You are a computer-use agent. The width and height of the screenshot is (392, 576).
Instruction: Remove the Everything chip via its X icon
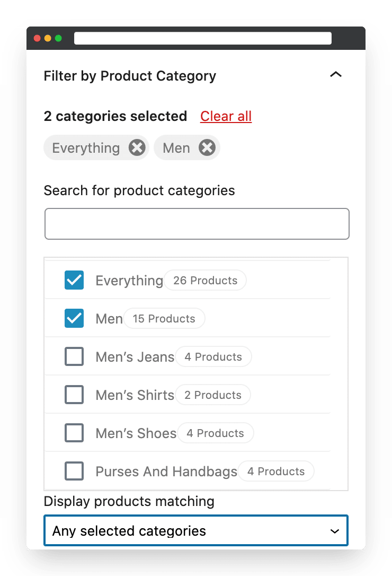point(137,147)
